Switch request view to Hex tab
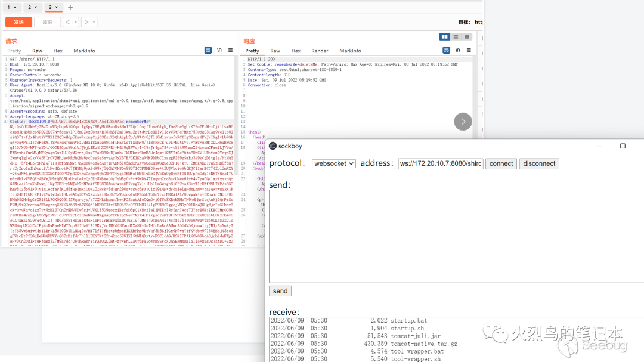 [58, 51]
